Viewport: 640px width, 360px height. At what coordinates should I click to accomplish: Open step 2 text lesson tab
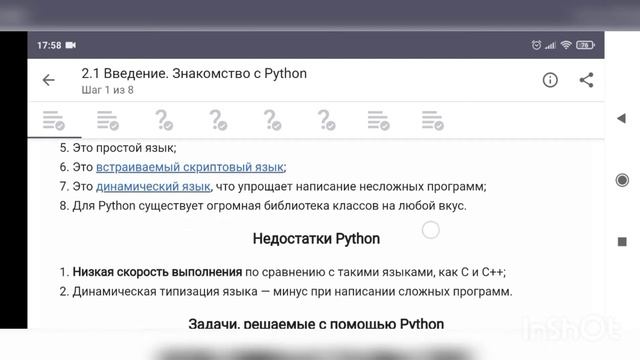108,120
